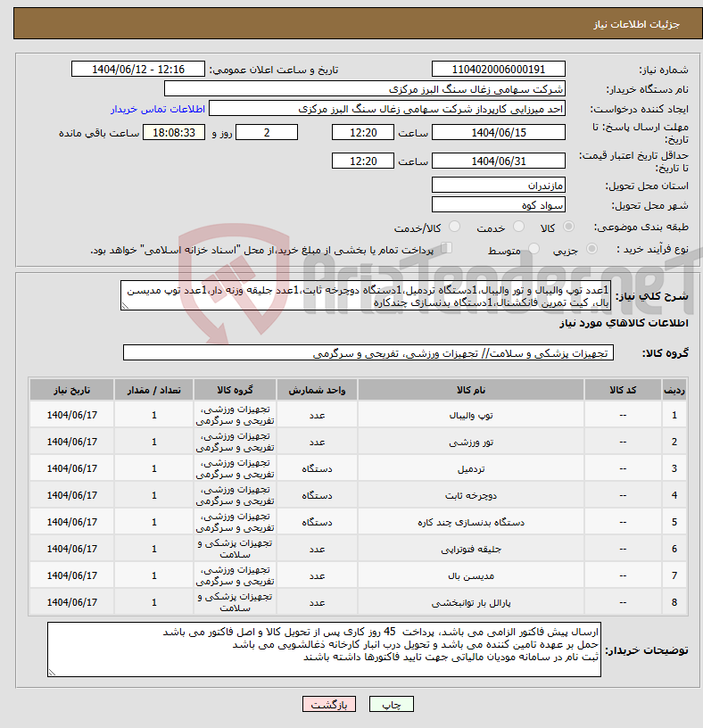Image resolution: width=703 pixels, height=728 pixels.
Task: Click the بازگشت back button
Action: click(328, 704)
